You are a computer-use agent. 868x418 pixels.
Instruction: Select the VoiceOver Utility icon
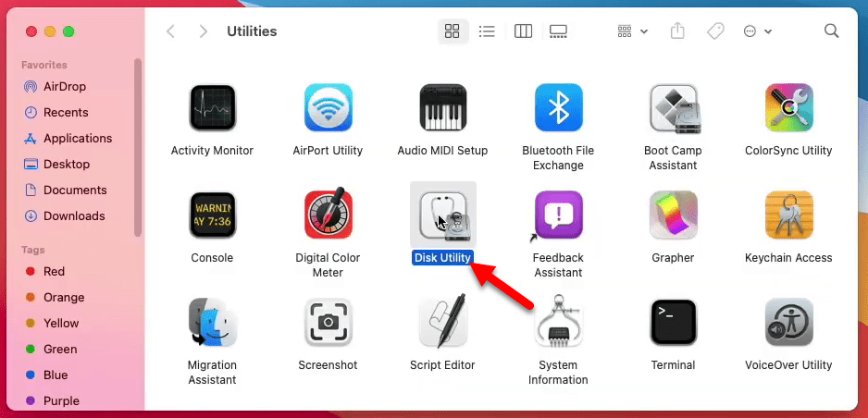click(788, 323)
